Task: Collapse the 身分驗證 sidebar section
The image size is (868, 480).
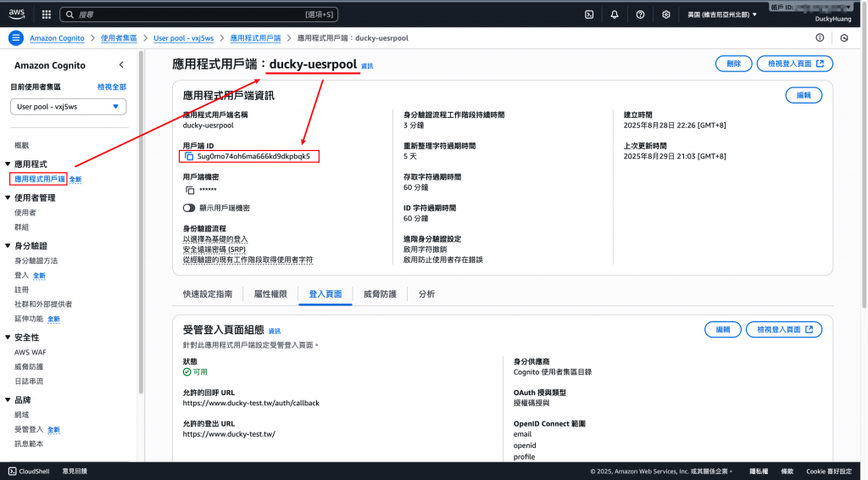Action: pos(8,246)
